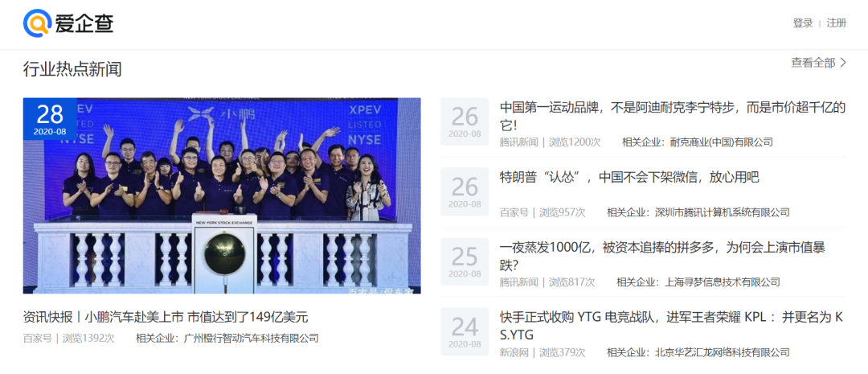Viewport: 868px width, 374px height.
Task: Click the text 腾讯新闻｜浏览817次
Action: click(547, 282)
